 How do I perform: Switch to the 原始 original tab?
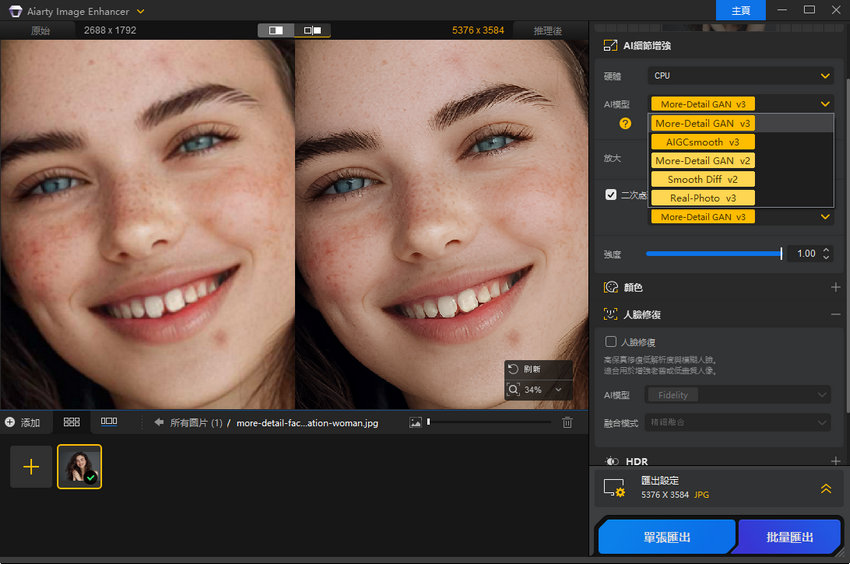(x=40, y=30)
